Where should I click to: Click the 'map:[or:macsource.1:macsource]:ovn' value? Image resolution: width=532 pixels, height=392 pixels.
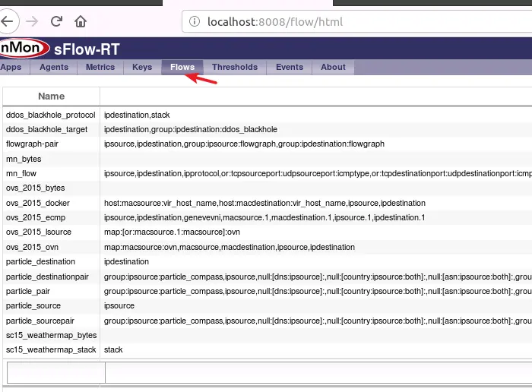coord(172,232)
